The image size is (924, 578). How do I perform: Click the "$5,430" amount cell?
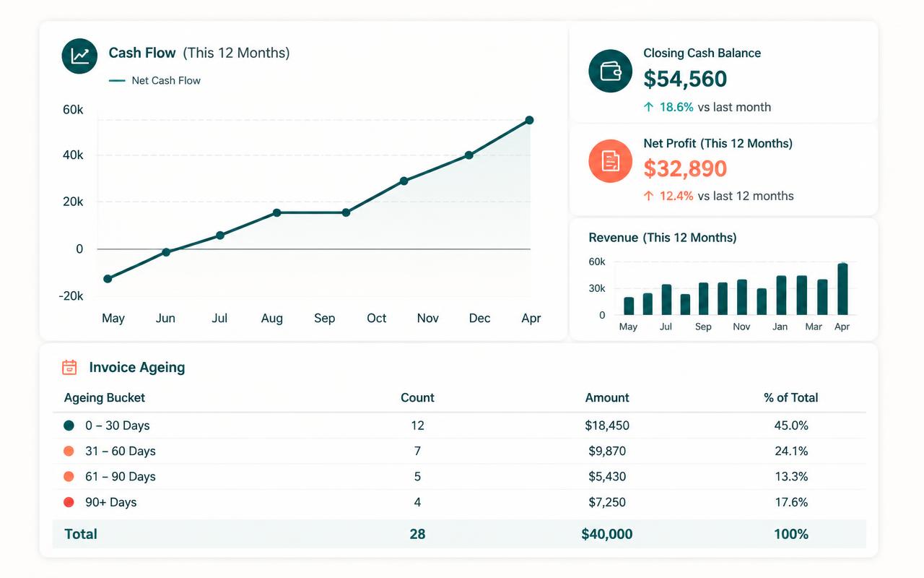[607, 476]
